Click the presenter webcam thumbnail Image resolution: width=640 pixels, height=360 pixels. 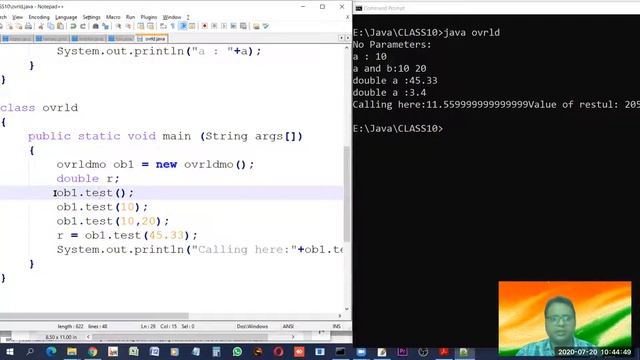point(565,318)
